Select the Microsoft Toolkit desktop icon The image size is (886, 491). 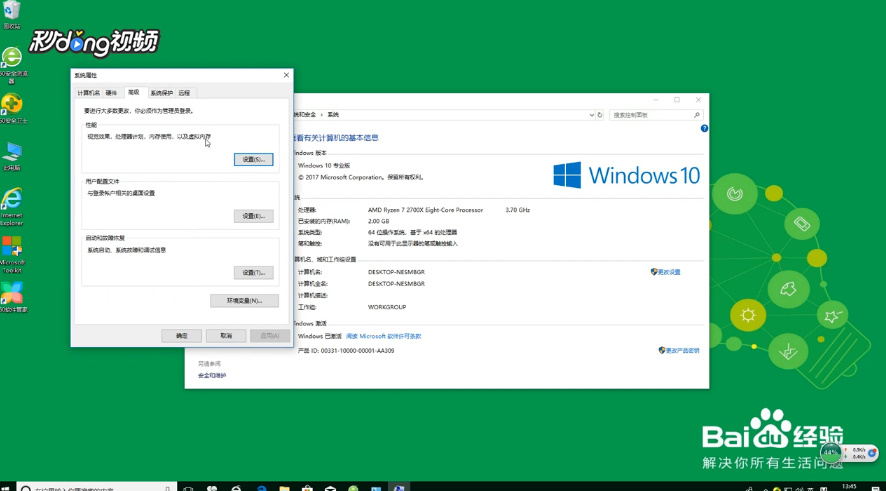tap(12, 254)
